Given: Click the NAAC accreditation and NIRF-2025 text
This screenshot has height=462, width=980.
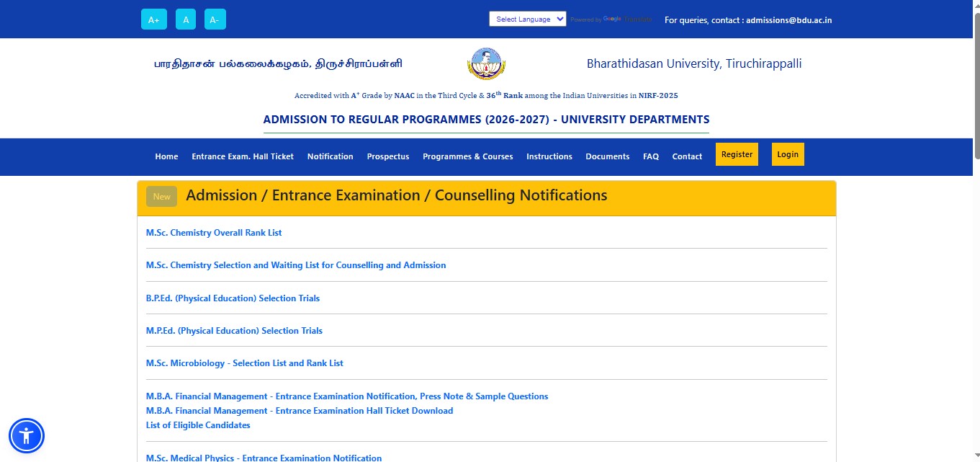Looking at the screenshot, I should coord(486,95).
